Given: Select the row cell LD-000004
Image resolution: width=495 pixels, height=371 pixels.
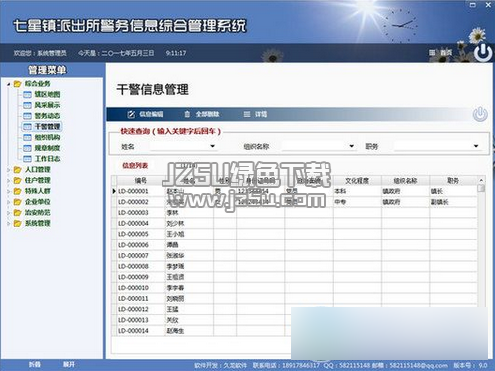Looking at the screenshot, I should click(141, 223).
